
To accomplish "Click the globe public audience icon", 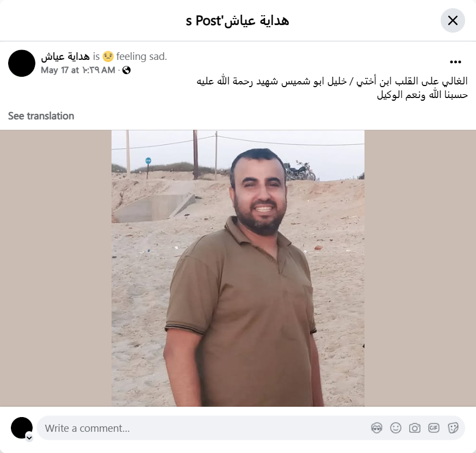I will point(127,70).
